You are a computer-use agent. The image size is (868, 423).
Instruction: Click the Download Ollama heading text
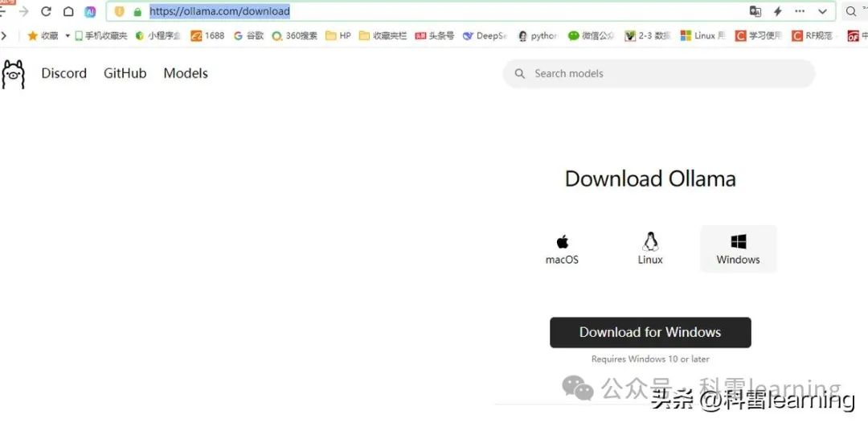[650, 179]
